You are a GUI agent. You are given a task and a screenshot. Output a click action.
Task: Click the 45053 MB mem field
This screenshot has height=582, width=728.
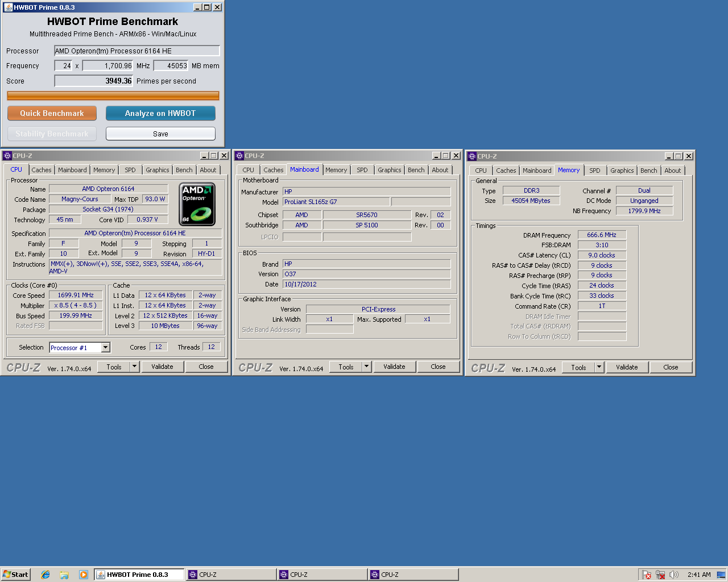tap(171, 66)
